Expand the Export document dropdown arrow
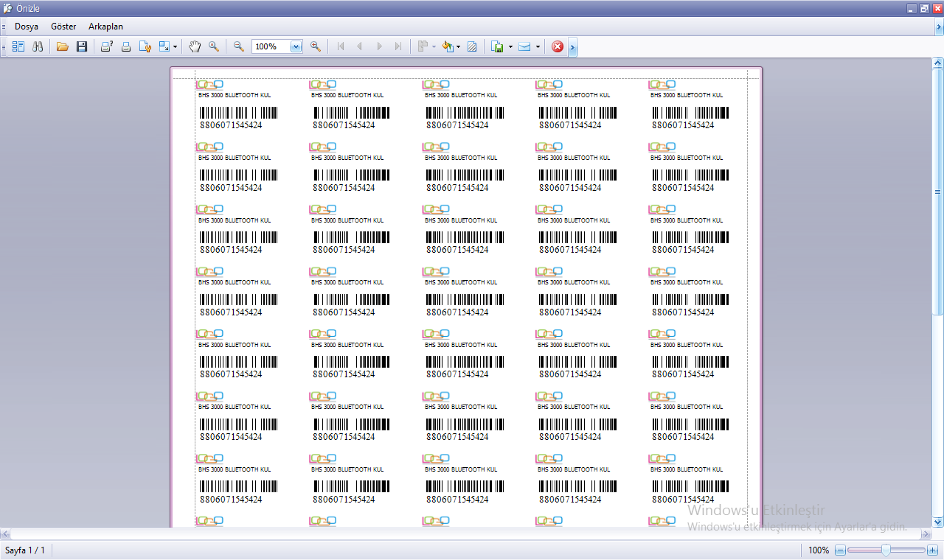The height and width of the screenshot is (560, 944). [x=510, y=46]
